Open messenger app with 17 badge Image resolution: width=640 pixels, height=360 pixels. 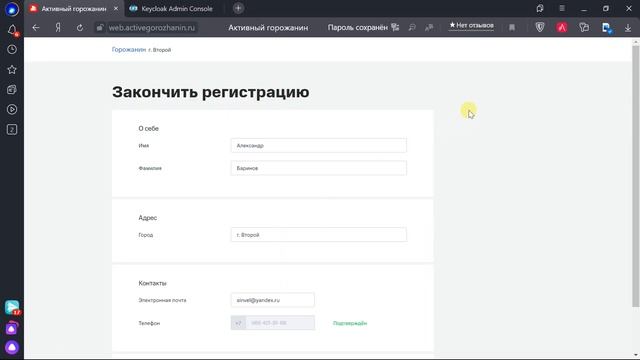pyautogui.click(x=12, y=307)
